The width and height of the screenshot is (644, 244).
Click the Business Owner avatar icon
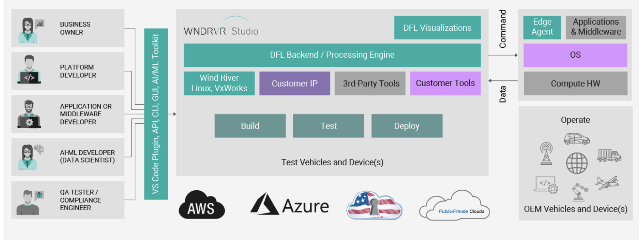pyautogui.click(x=29, y=30)
